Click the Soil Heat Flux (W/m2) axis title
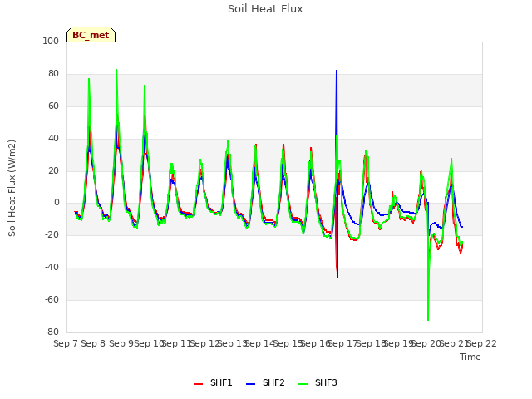The width and height of the screenshot is (532, 399). point(12,188)
